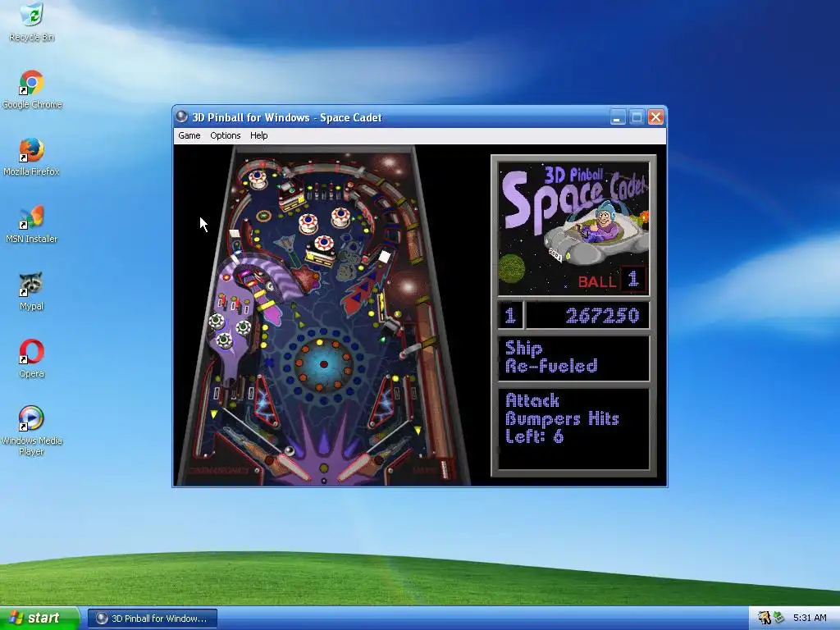Select the Mypal raccoon desktop shortcut
The image size is (840, 630).
[x=31, y=291]
